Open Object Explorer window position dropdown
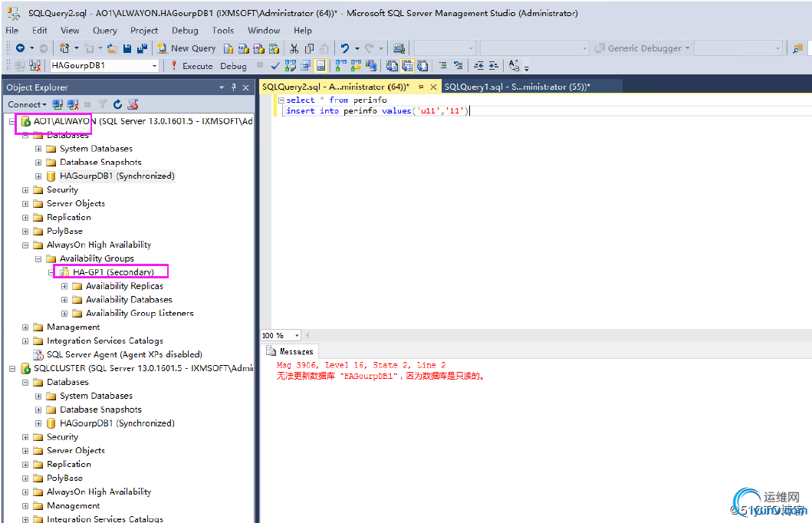The width and height of the screenshot is (812, 523). point(222,87)
